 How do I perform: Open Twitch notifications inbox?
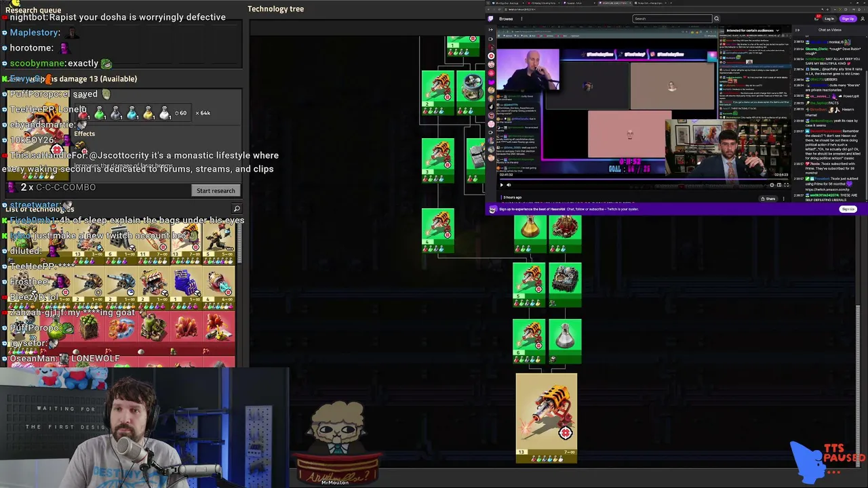[816, 18]
